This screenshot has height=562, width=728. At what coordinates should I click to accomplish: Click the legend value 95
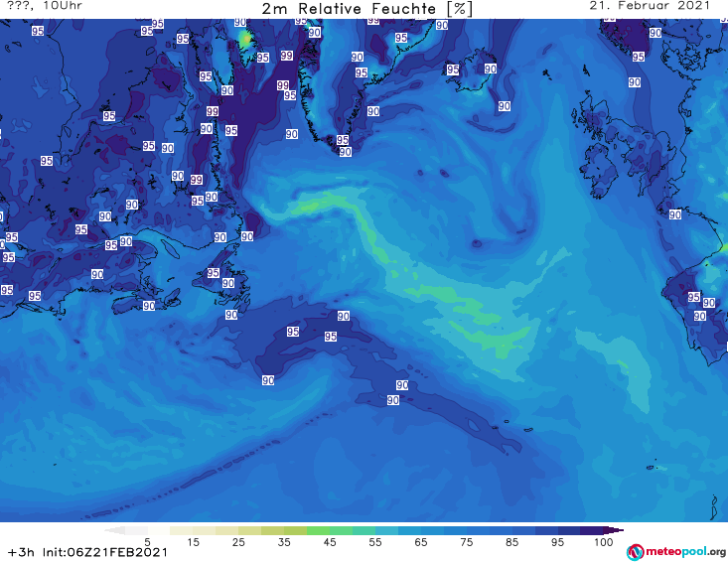tap(557, 542)
